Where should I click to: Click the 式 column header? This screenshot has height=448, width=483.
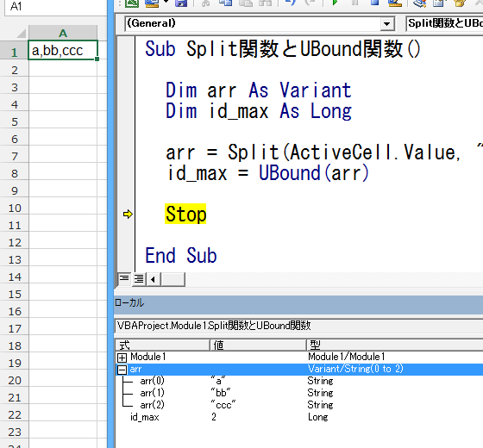click(x=162, y=345)
